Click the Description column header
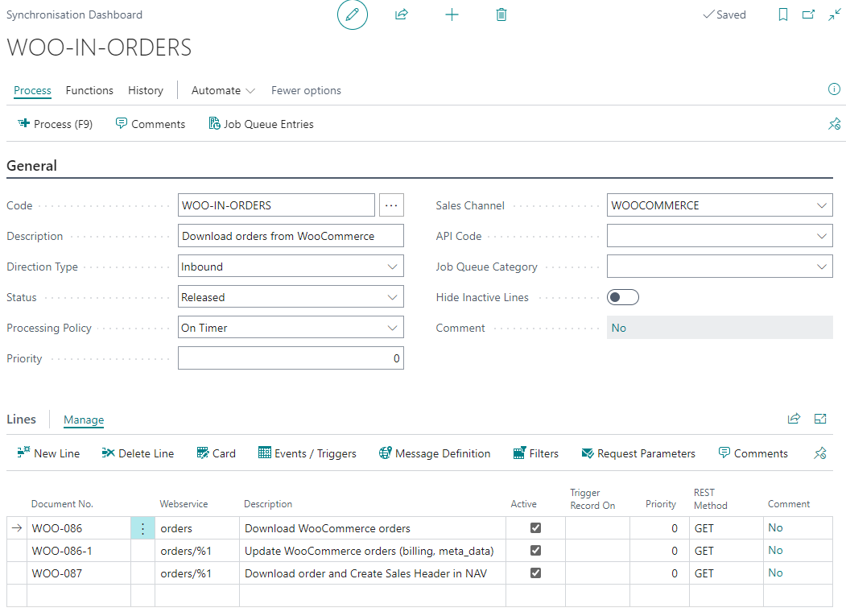The height and width of the screenshot is (616, 846). tap(268, 504)
